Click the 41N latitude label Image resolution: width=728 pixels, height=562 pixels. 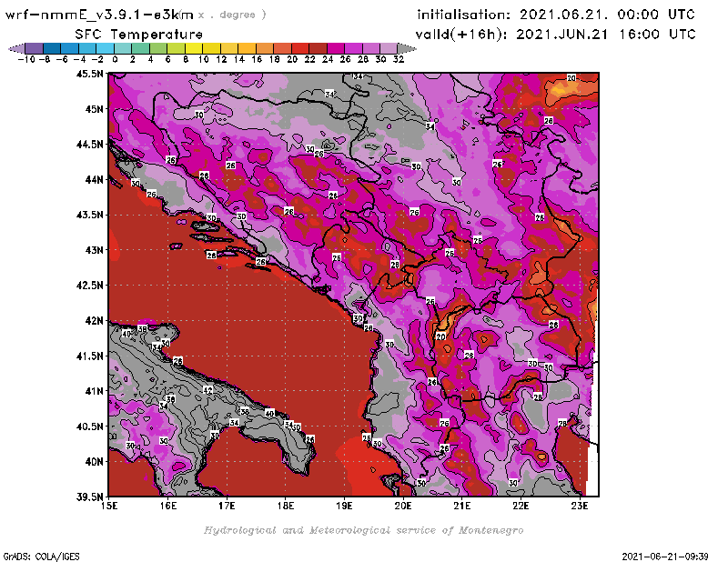(x=94, y=391)
